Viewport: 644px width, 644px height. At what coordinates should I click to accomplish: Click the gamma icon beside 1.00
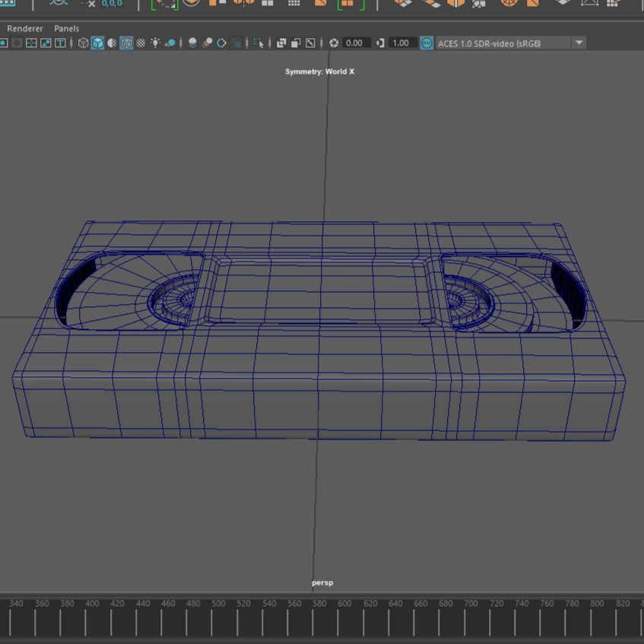pos(380,43)
